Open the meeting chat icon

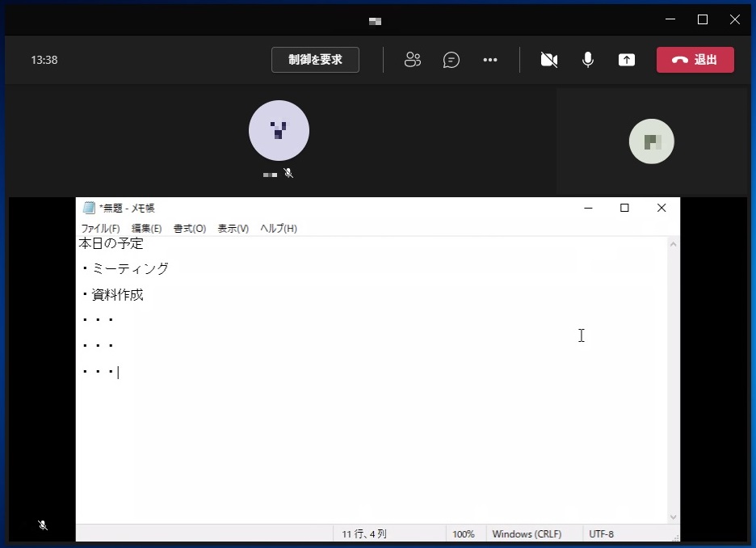coord(451,60)
